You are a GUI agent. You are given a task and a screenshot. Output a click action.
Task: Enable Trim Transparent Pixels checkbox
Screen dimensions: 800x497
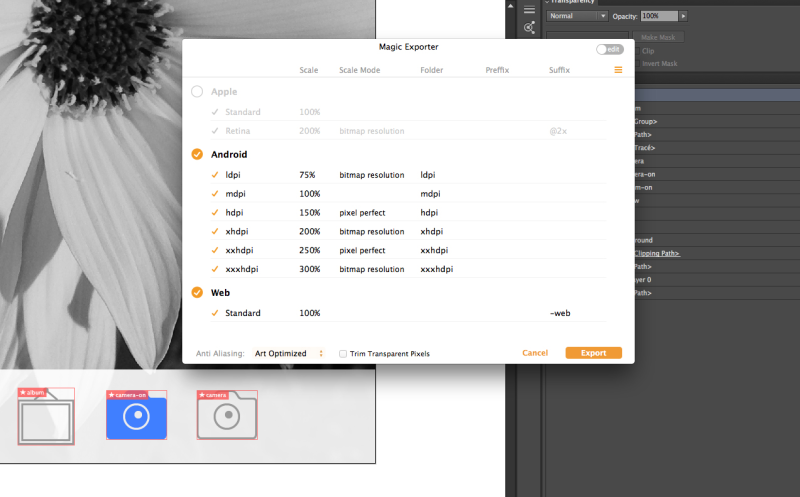[x=343, y=354]
